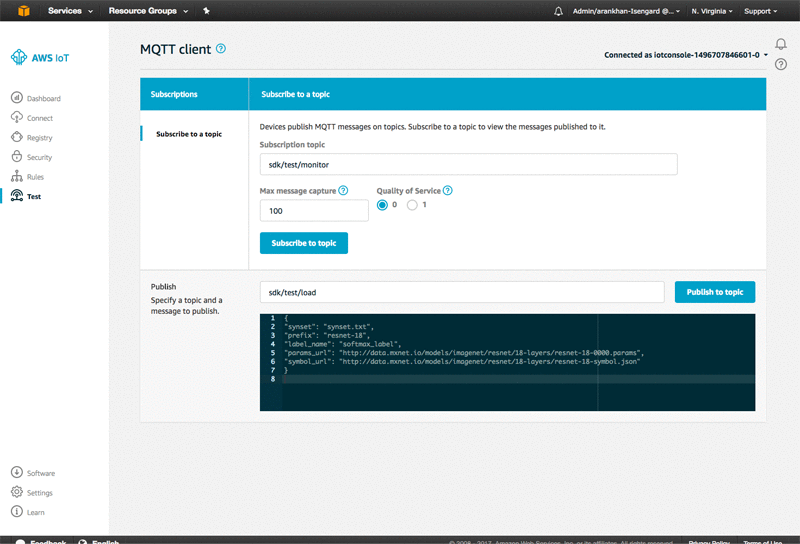Click the Software download icon
800x544 pixels.
[17, 472]
